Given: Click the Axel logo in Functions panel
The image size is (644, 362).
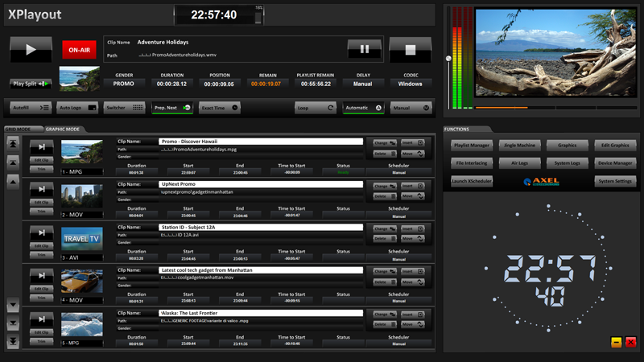Looking at the screenshot, I should [540, 182].
